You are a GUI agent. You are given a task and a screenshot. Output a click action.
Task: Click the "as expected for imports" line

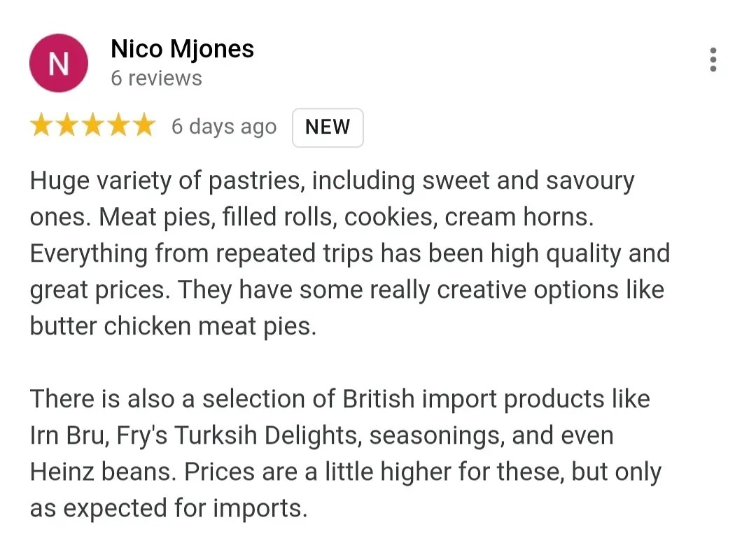coord(168,508)
